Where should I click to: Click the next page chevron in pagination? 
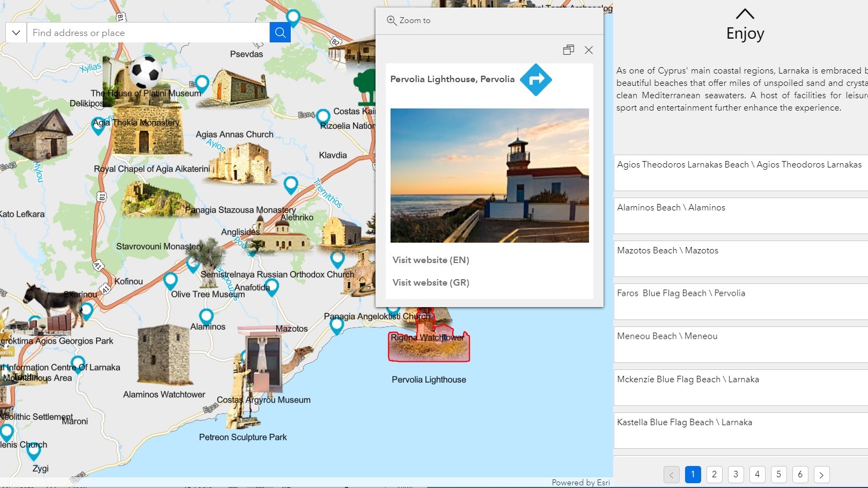[x=821, y=475]
